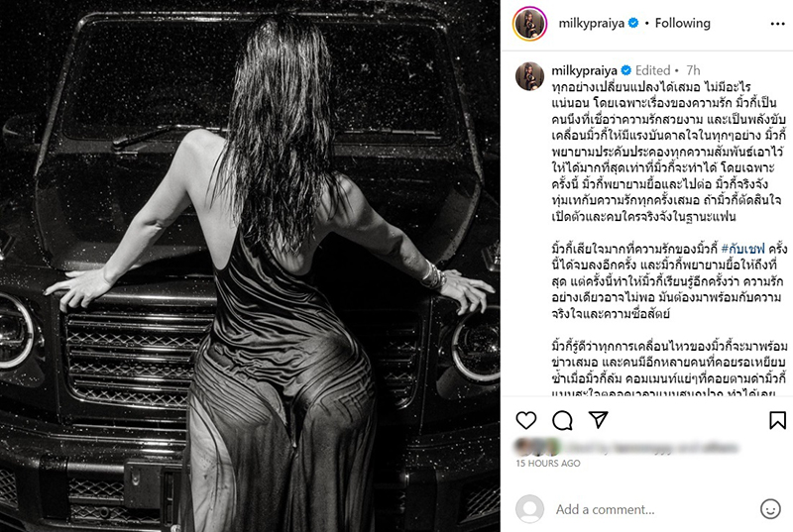Open the milkypraiya username in the caption
The image size is (793, 532).
click(x=584, y=70)
